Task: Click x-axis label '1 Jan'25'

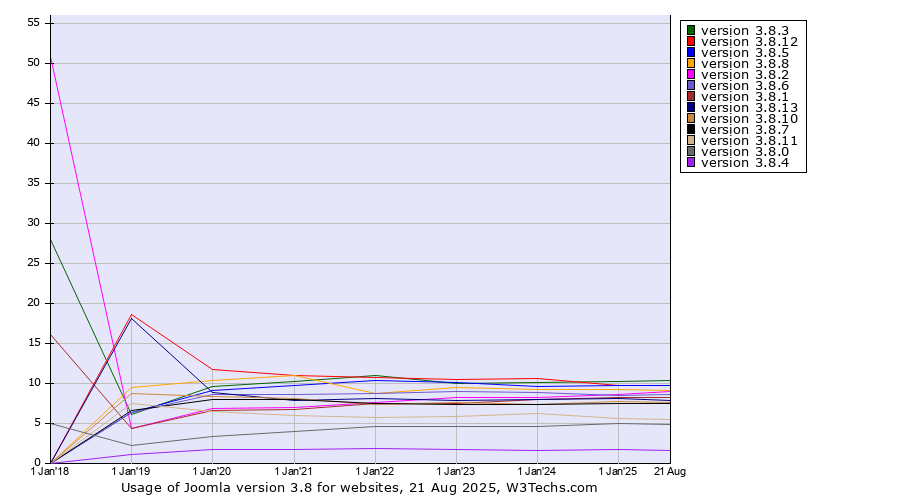Action: [618, 471]
